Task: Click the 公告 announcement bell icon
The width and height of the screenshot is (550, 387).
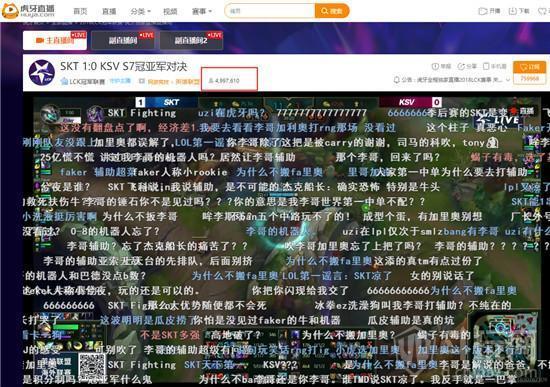Action: click(x=397, y=80)
